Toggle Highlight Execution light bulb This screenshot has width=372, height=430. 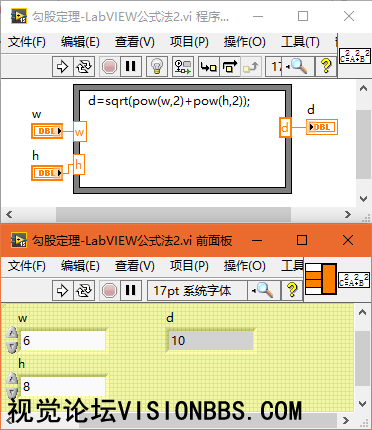tap(157, 67)
